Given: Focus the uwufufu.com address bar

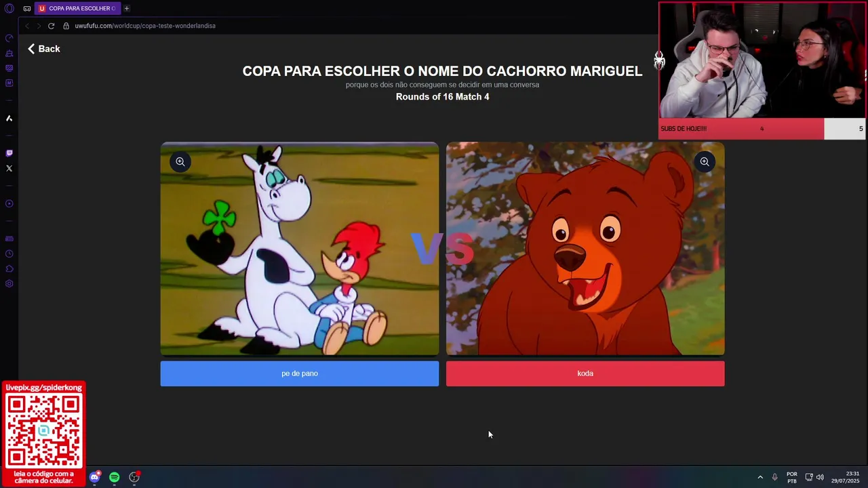Looking at the screenshot, I should (x=145, y=26).
